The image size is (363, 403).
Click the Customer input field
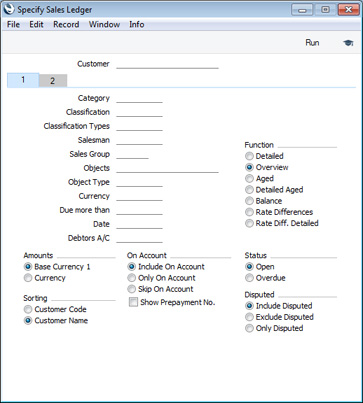click(167, 64)
